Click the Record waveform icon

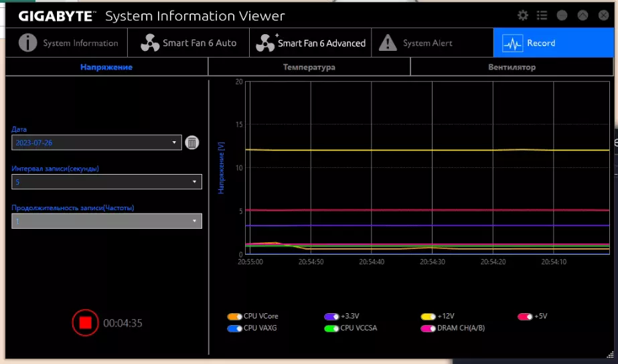click(x=512, y=43)
